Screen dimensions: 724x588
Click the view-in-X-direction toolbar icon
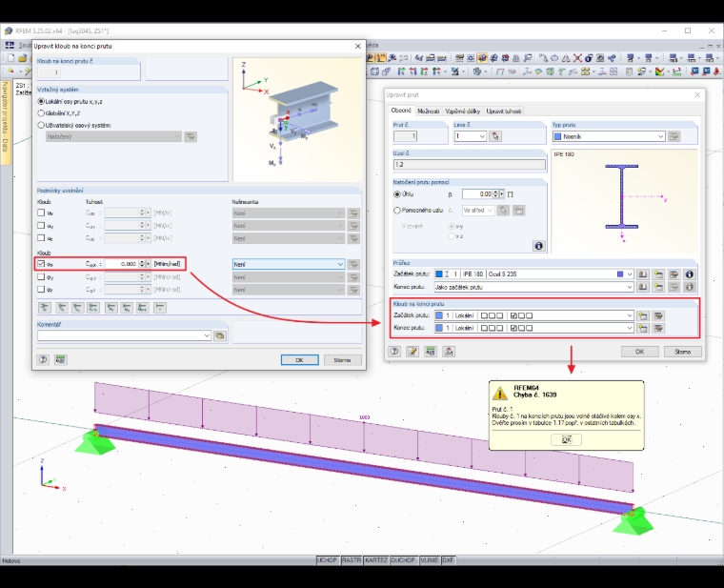402,71
